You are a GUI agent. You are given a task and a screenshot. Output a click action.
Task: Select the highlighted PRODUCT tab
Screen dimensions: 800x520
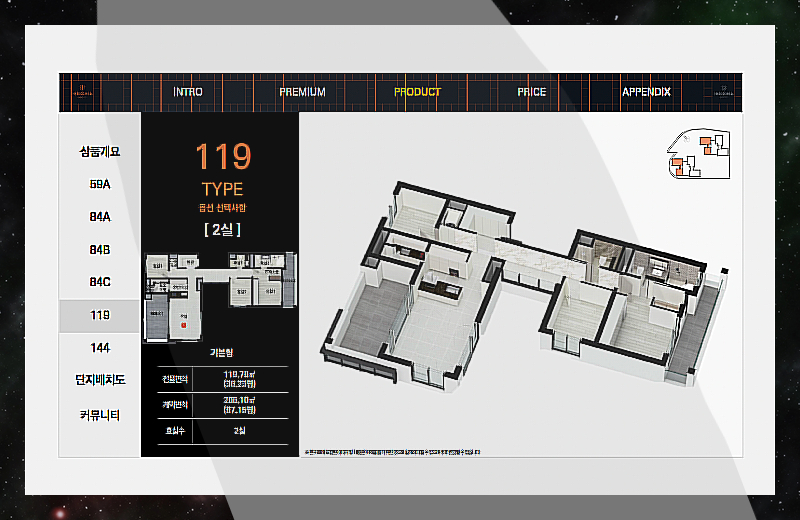tap(417, 92)
